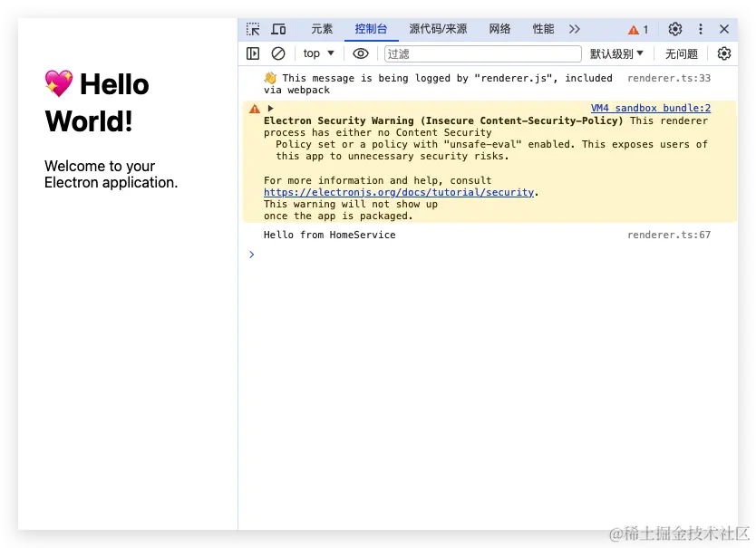The height and width of the screenshot is (548, 756).
Task: Open source link renderer.ts:67
Action: (x=669, y=235)
